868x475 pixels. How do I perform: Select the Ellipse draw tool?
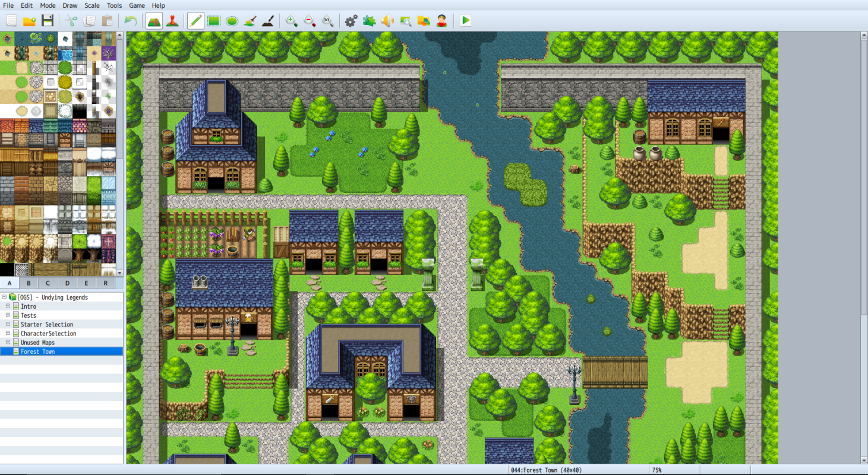tap(232, 21)
